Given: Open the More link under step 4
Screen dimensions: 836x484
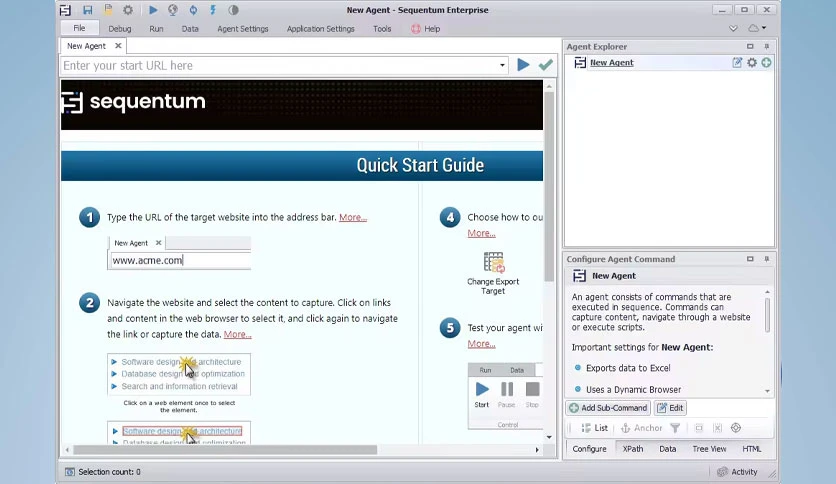Looking at the screenshot, I should (x=481, y=233).
